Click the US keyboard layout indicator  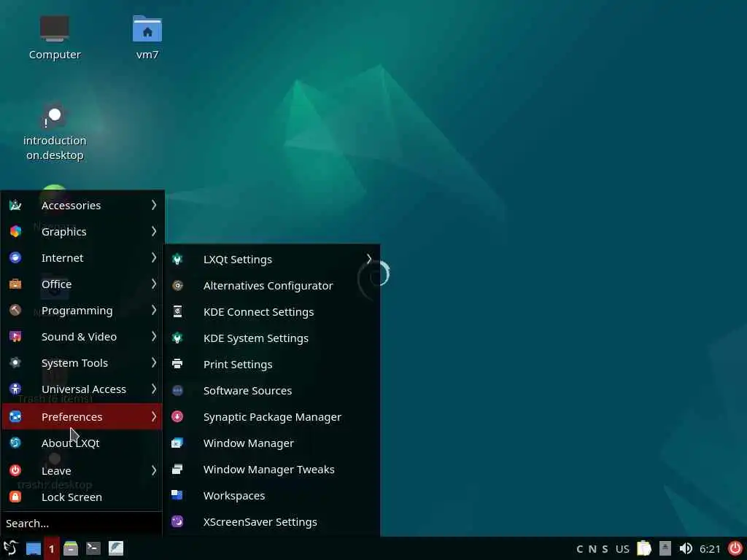tap(622, 549)
